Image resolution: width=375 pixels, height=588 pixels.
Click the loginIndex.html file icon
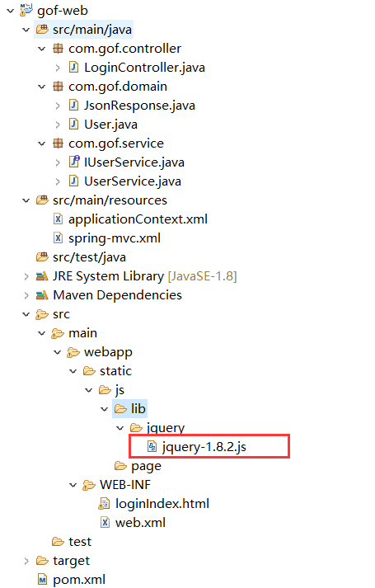pyautogui.click(x=104, y=504)
